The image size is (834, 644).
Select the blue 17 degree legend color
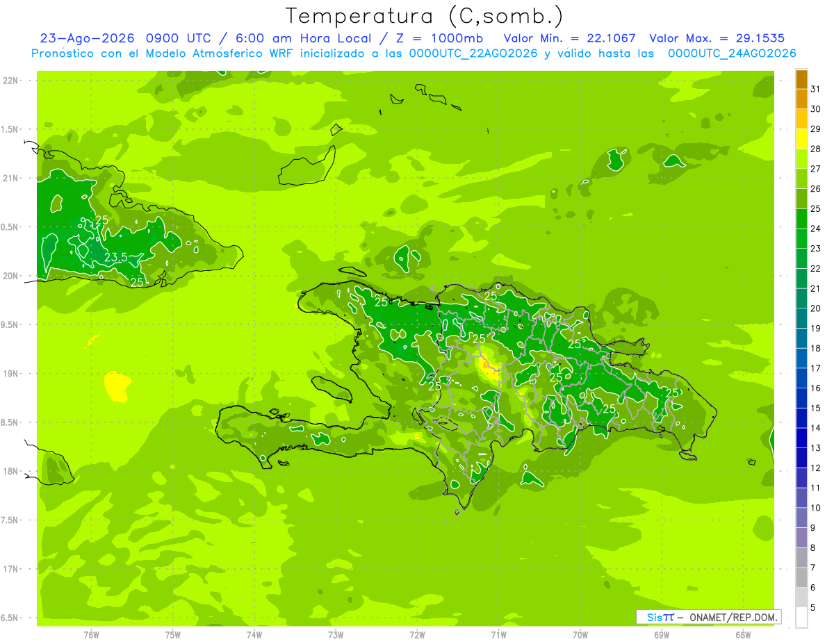tap(801, 358)
